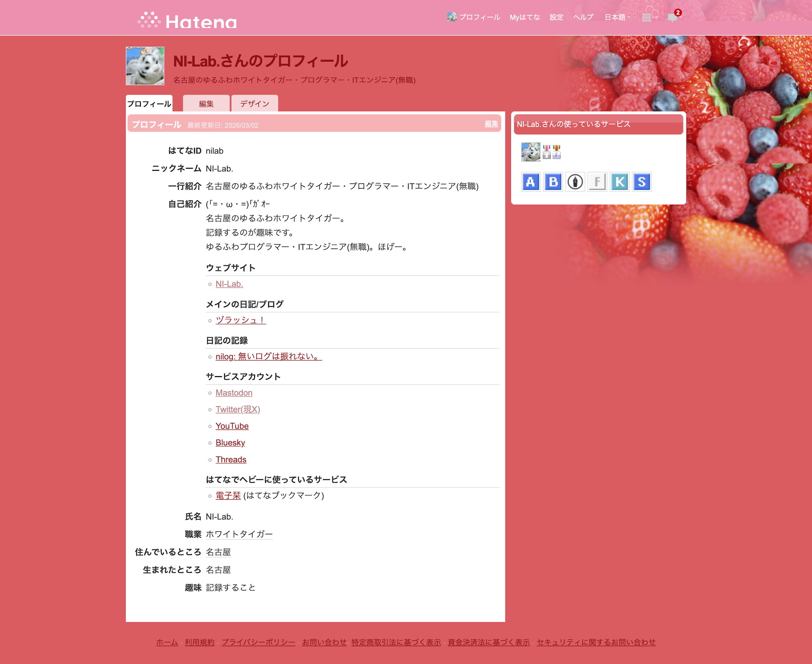Click the gold F medal badge icon
This screenshot has height=664, width=812.
coord(557,152)
